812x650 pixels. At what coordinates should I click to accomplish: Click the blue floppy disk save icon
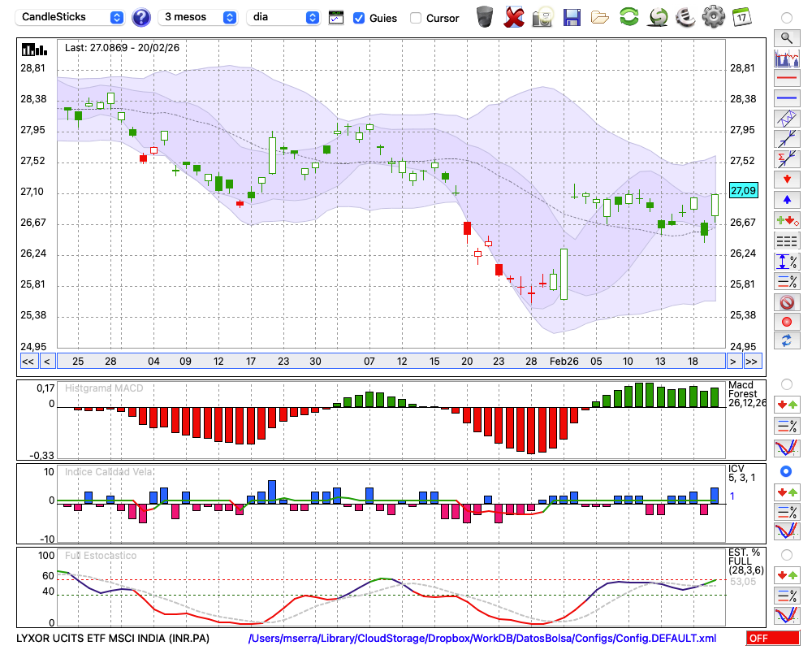click(572, 17)
